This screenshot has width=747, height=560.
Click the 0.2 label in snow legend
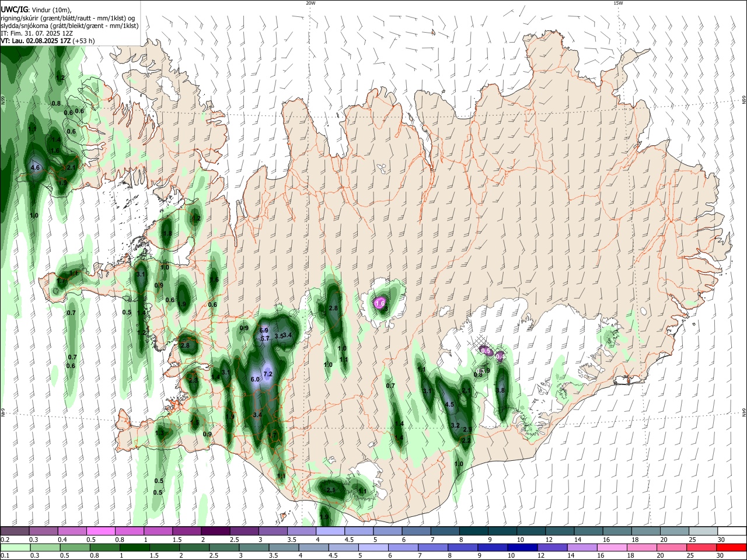4,540
